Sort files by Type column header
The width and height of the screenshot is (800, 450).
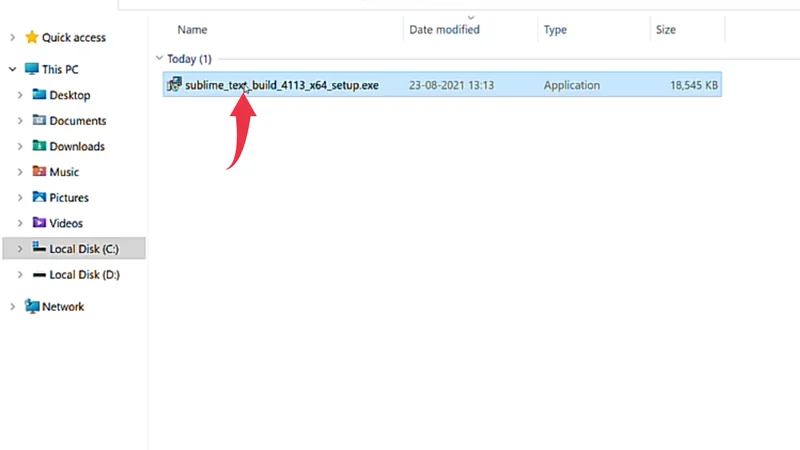[x=555, y=30]
